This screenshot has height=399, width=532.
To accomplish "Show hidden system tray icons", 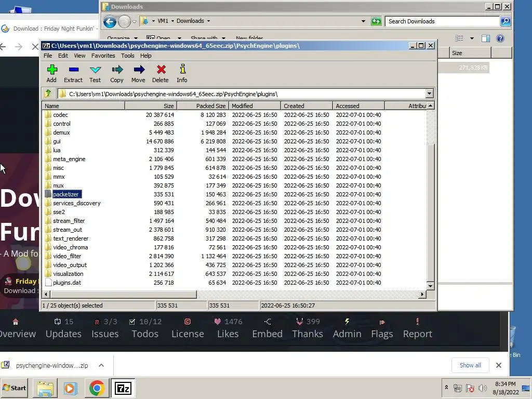I will pos(446,388).
